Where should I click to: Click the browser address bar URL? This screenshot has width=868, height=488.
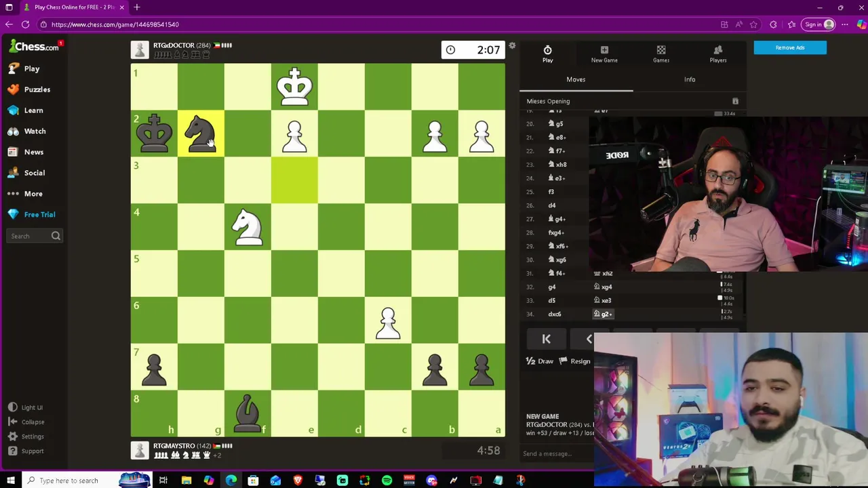pos(115,24)
